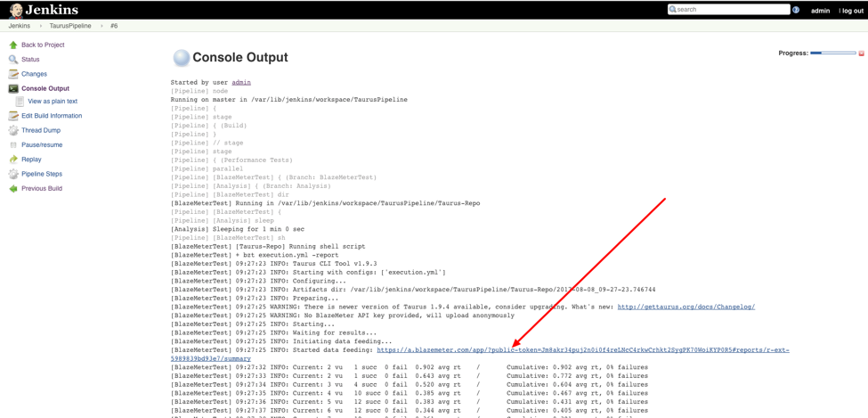Screen dimensions: 868x418
Task: Click the Jenkins breadcrumb link
Action: point(20,26)
